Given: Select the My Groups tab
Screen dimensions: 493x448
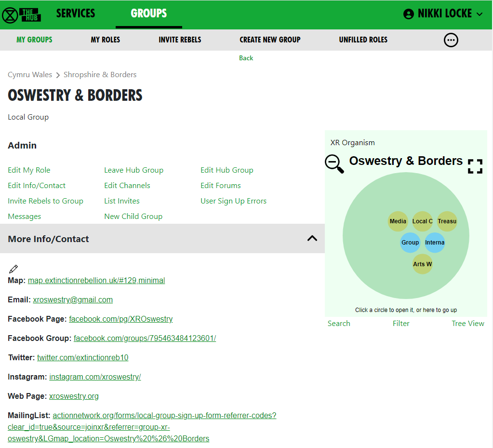Looking at the screenshot, I should 34,40.
